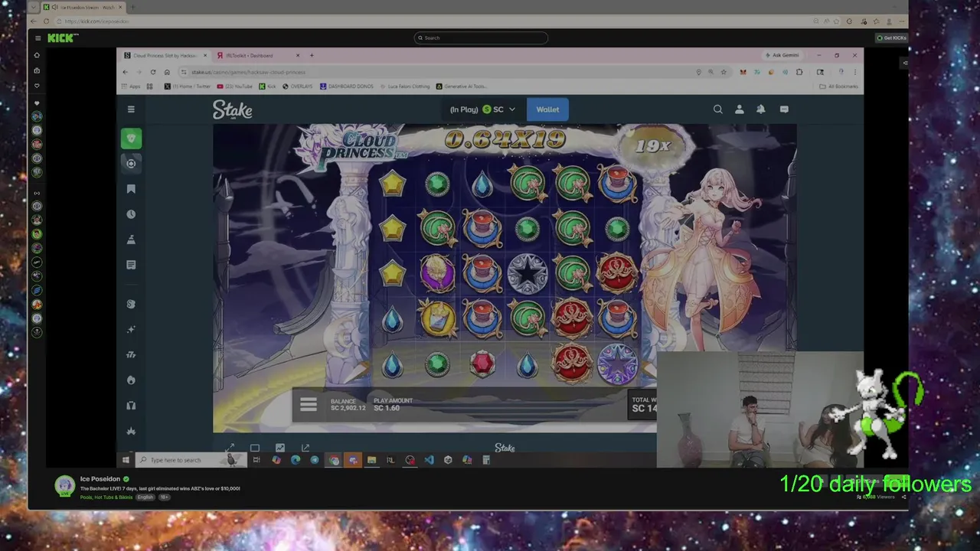This screenshot has width=980, height=551.
Task: Click the Stake logo
Action: coord(232,109)
